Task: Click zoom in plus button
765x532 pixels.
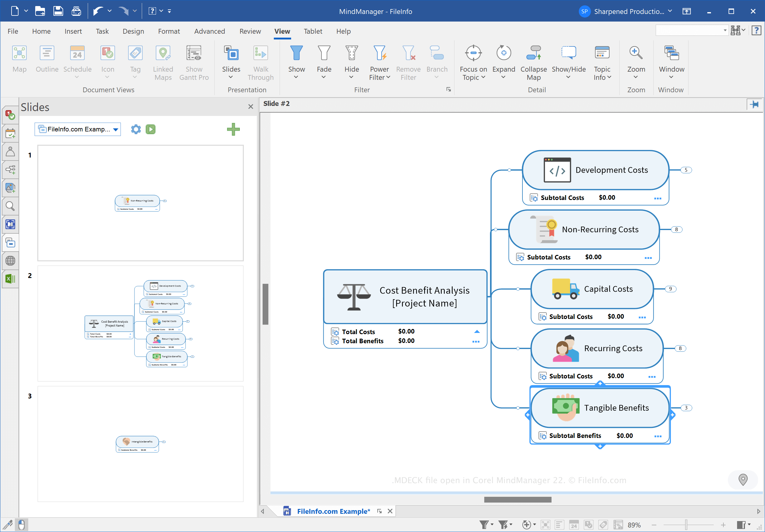Action: pos(723,525)
